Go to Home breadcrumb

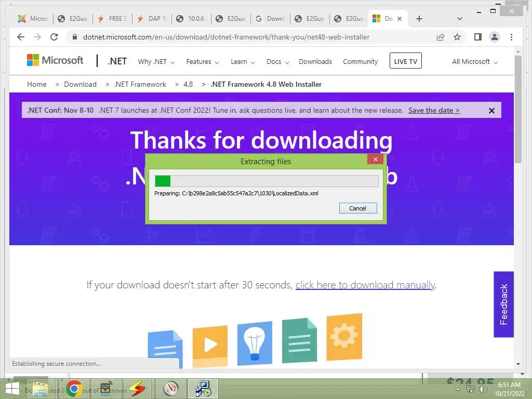pos(37,84)
